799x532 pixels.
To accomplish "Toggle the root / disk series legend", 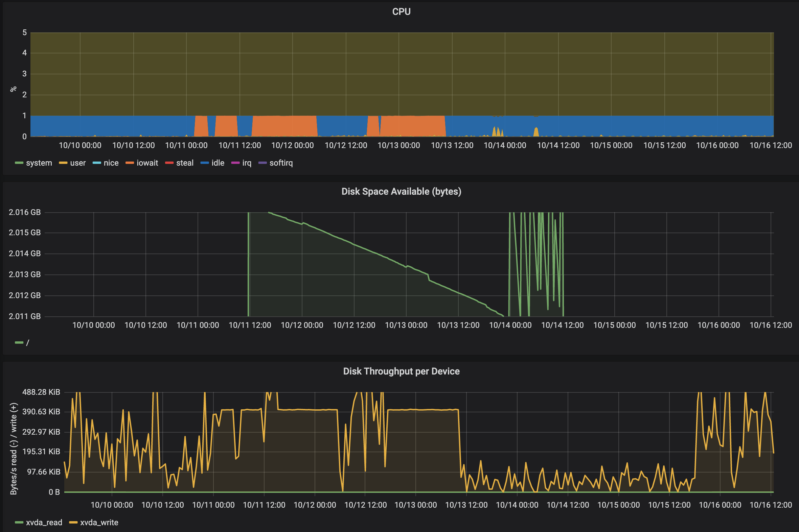I will point(27,343).
